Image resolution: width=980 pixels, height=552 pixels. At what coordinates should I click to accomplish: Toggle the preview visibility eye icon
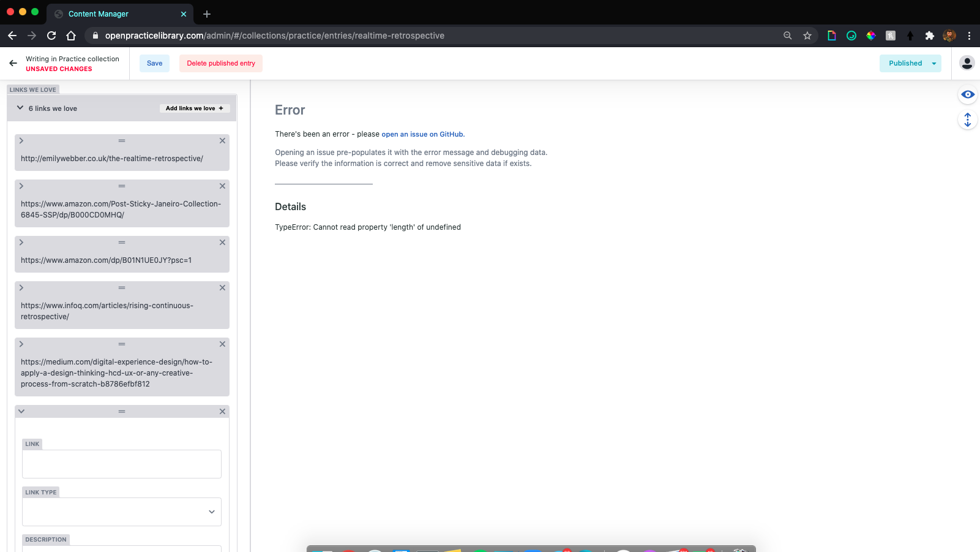[x=967, y=94]
